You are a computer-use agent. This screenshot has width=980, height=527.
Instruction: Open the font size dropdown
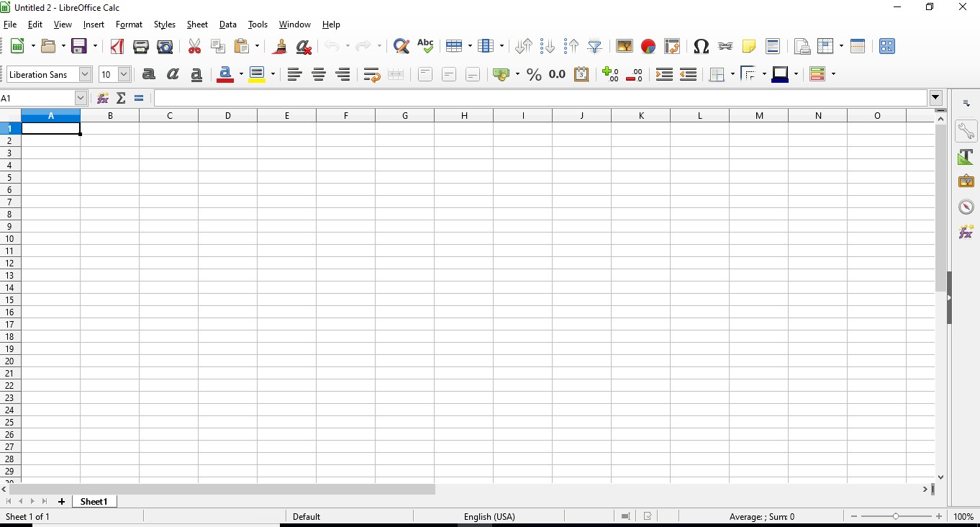click(x=124, y=74)
